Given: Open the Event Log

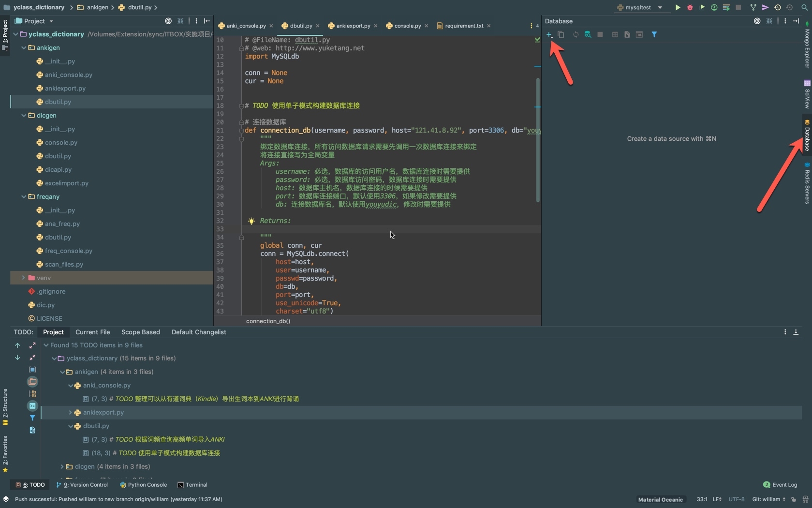Looking at the screenshot, I should point(780,485).
